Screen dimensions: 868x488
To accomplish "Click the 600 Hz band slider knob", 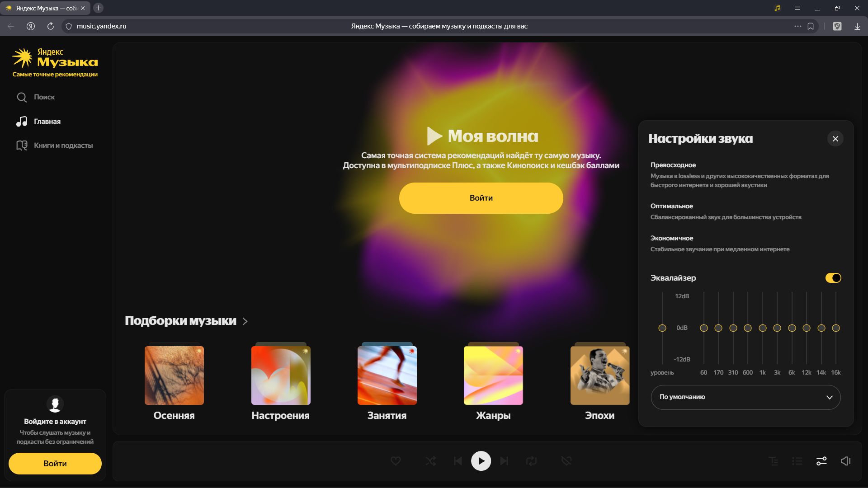I will pyautogui.click(x=748, y=328).
